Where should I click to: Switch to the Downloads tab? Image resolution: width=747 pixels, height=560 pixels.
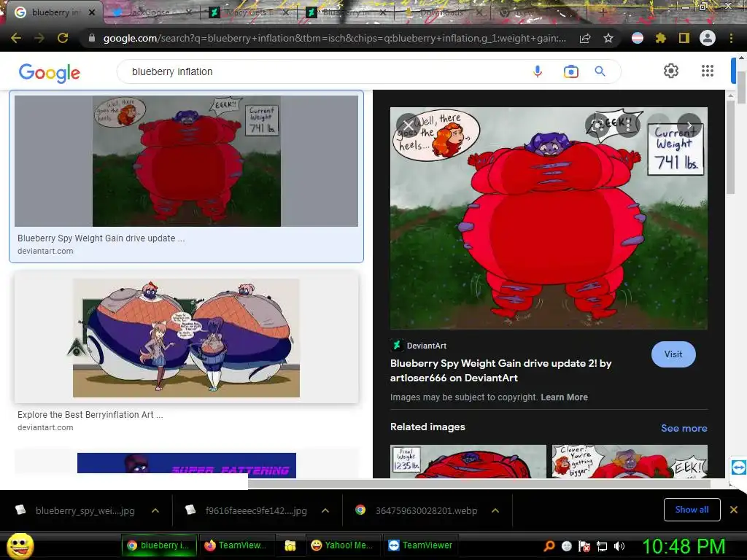[441, 12]
